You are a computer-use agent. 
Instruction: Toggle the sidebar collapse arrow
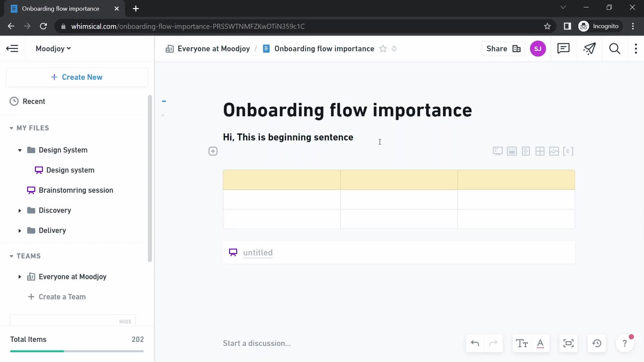(x=12, y=49)
